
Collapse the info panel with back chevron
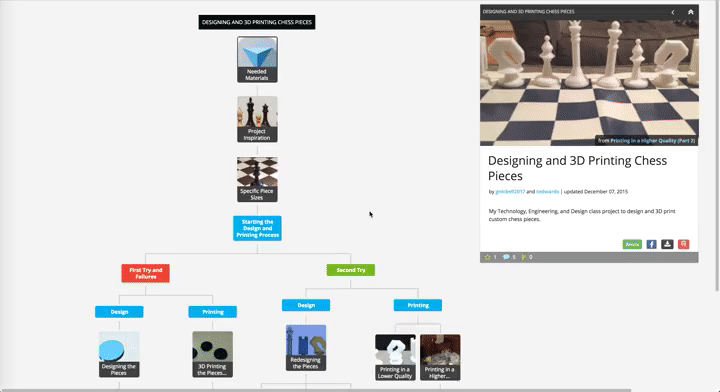click(673, 12)
